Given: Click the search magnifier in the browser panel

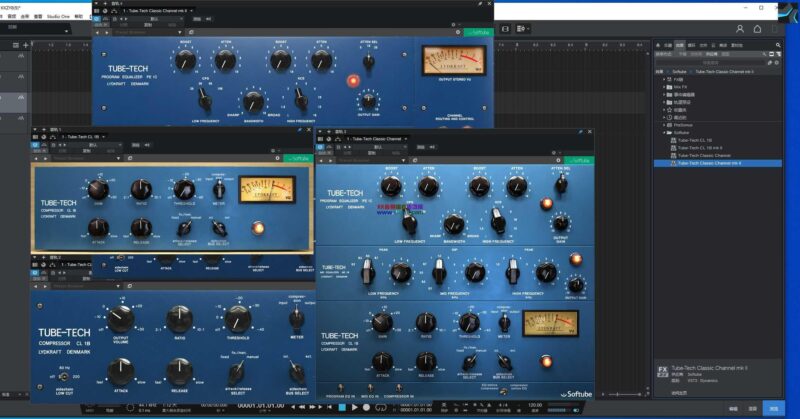Looking at the screenshot, I should (778, 45).
